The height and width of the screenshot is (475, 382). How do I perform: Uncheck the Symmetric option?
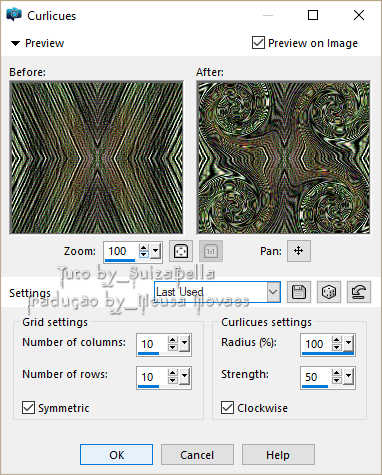pyautogui.click(x=28, y=407)
